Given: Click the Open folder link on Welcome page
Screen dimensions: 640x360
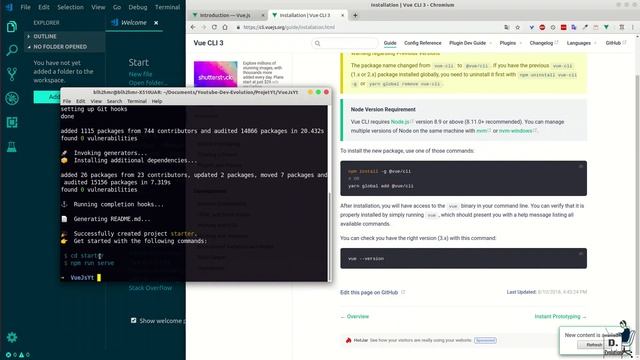Looking at the screenshot, I should click(148, 83).
